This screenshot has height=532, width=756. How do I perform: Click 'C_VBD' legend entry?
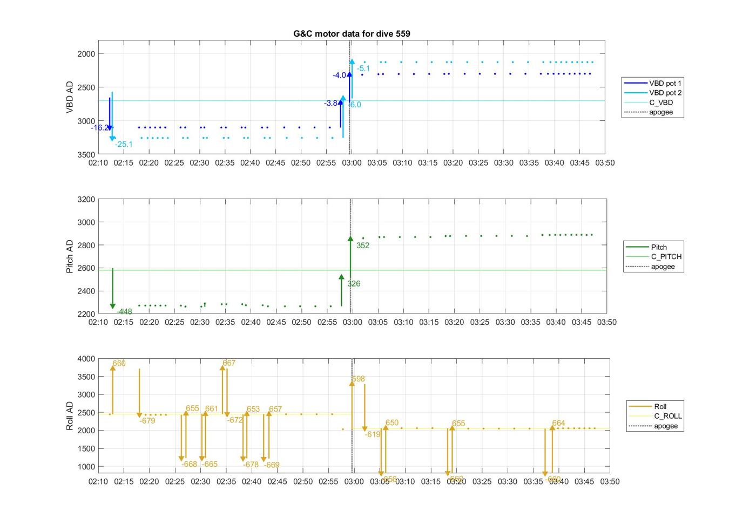coord(649,103)
